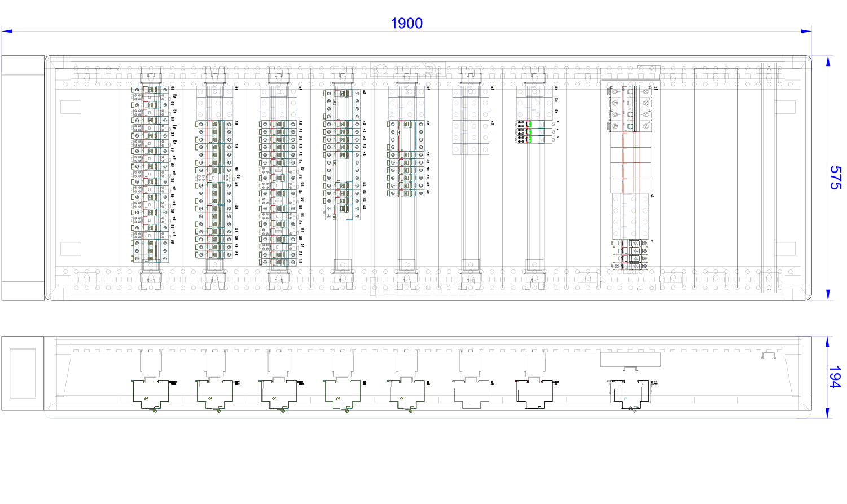Select the 575 height dimension label

point(835,178)
